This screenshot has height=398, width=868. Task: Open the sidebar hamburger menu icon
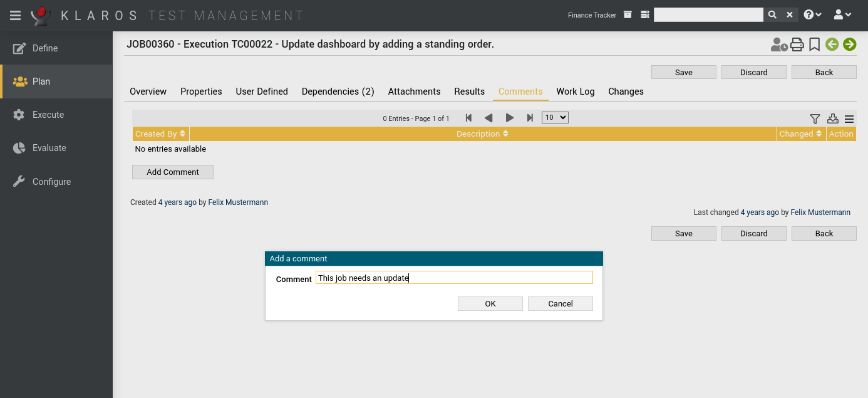[15, 15]
